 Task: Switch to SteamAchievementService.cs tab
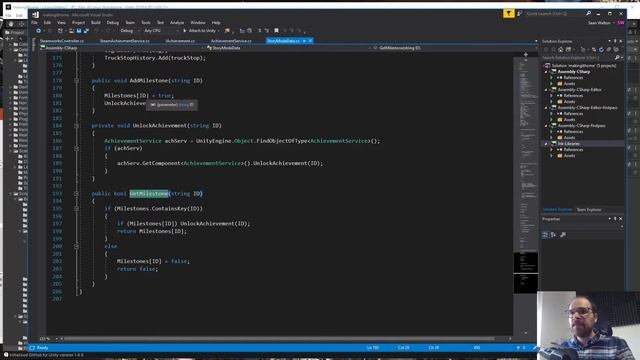pos(124,41)
